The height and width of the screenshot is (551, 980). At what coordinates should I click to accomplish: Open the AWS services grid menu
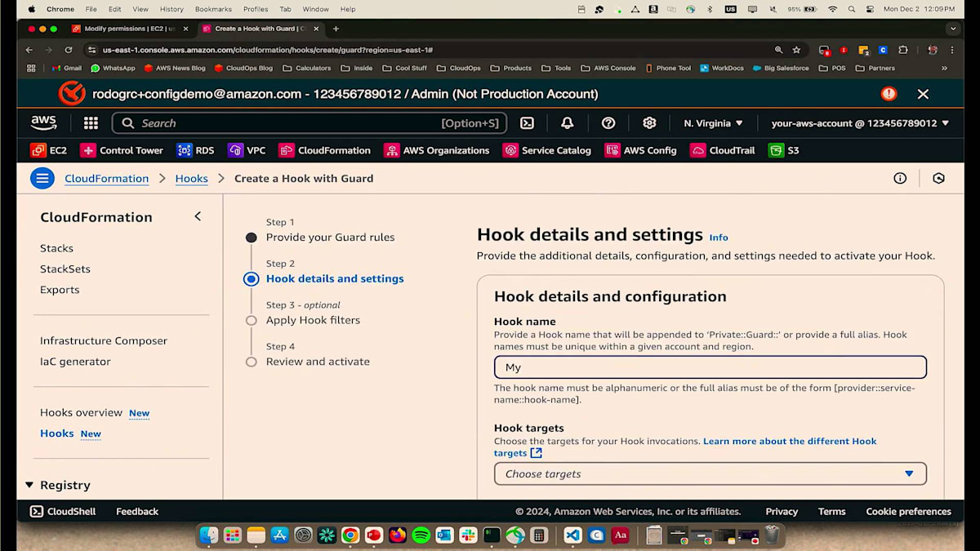tap(91, 123)
